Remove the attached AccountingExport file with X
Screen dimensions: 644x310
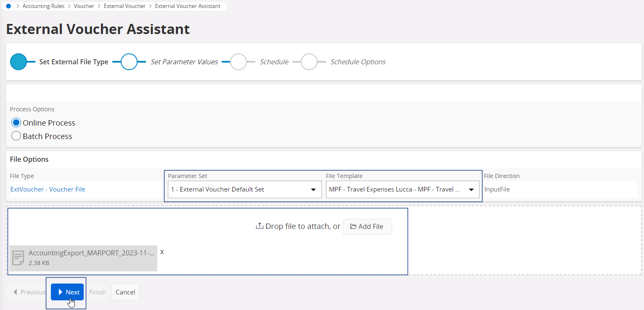click(162, 252)
